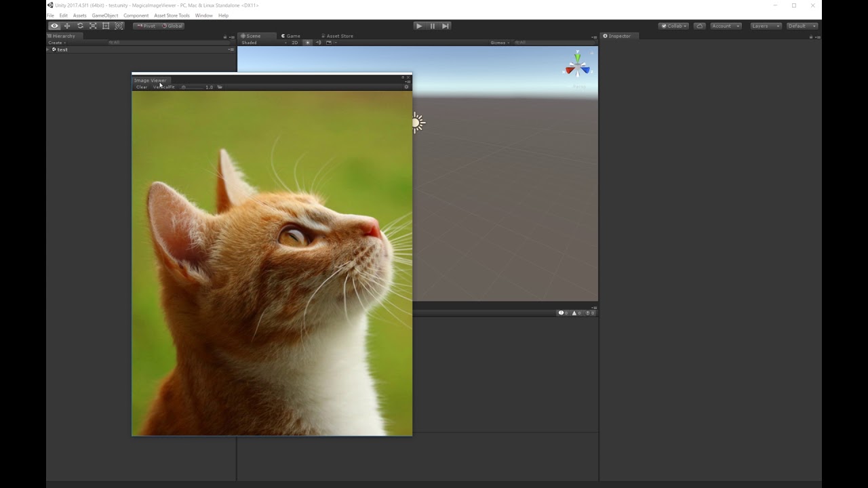Viewport: 868px width, 488px height.
Task: Toggle scene lighting button
Action: 307,43
